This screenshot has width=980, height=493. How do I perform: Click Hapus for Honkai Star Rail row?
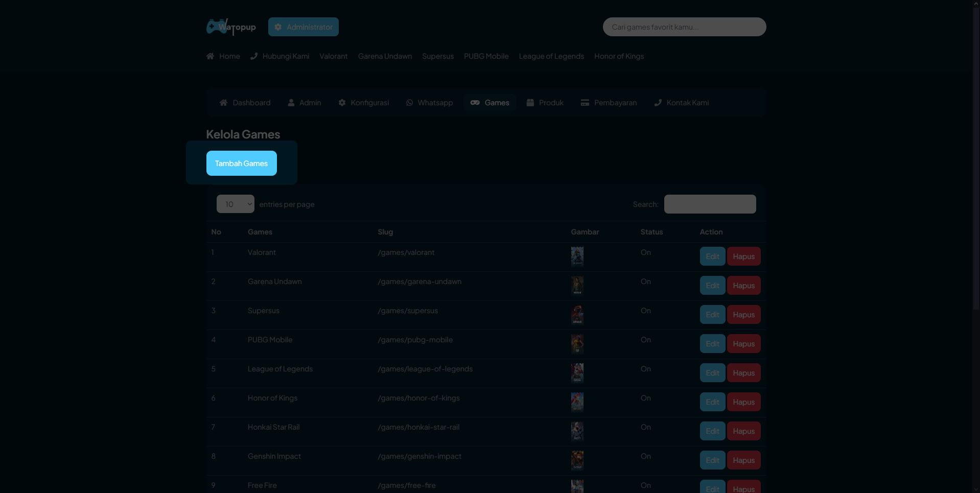[743, 431]
